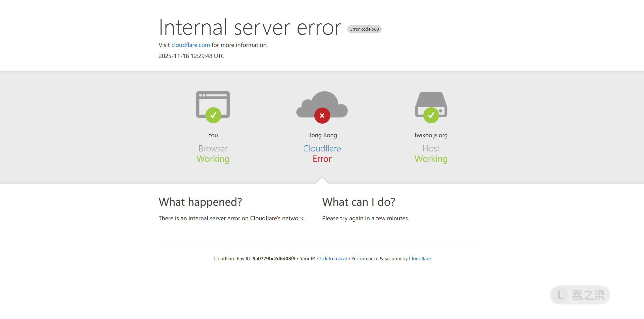Image resolution: width=644 pixels, height=319 pixels.
Task: Click the Ray ID 9a0779bc2d6d08f9 text
Action: click(274, 258)
